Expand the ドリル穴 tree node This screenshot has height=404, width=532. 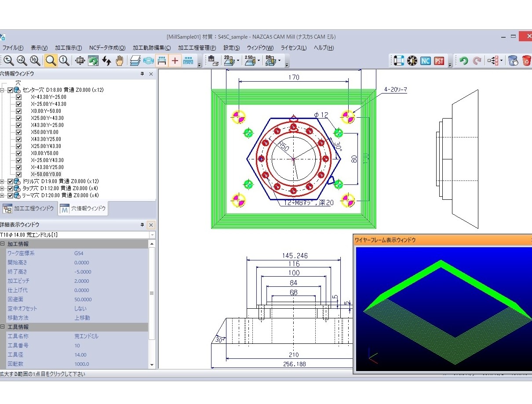(3, 181)
